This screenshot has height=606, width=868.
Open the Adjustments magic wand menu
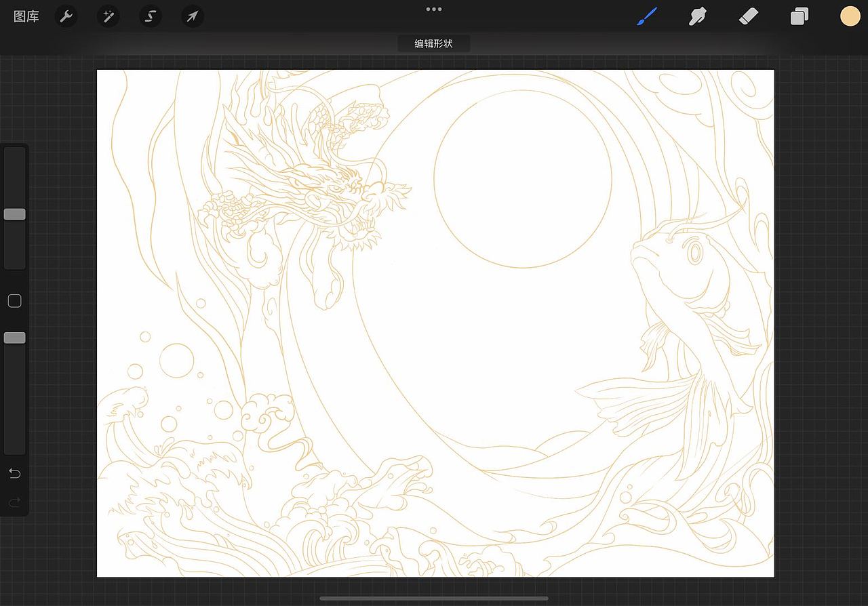coord(108,16)
